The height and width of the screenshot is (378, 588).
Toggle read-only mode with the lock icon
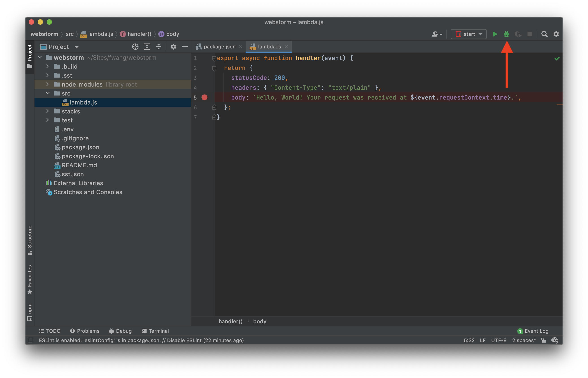point(543,340)
